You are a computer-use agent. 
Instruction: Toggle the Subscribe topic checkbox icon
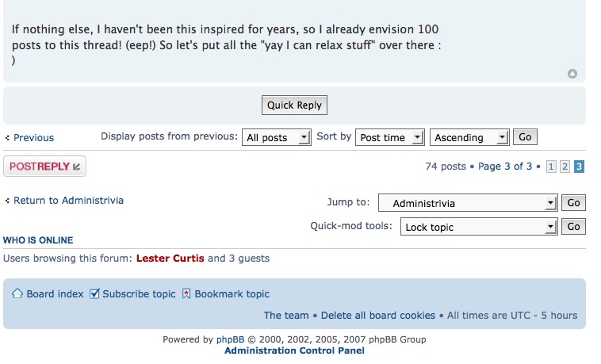(94, 293)
